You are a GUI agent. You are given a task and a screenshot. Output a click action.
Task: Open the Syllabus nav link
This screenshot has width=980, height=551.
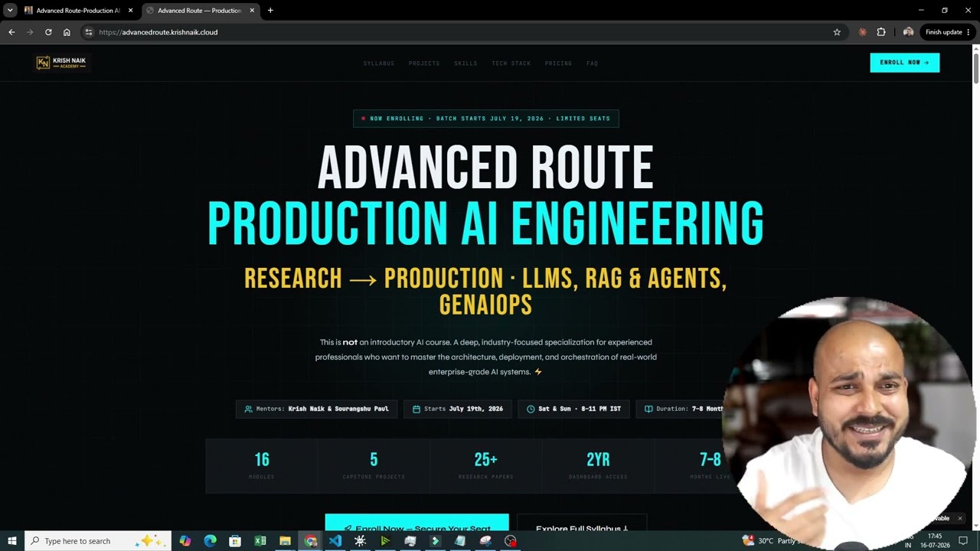click(379, 64)
